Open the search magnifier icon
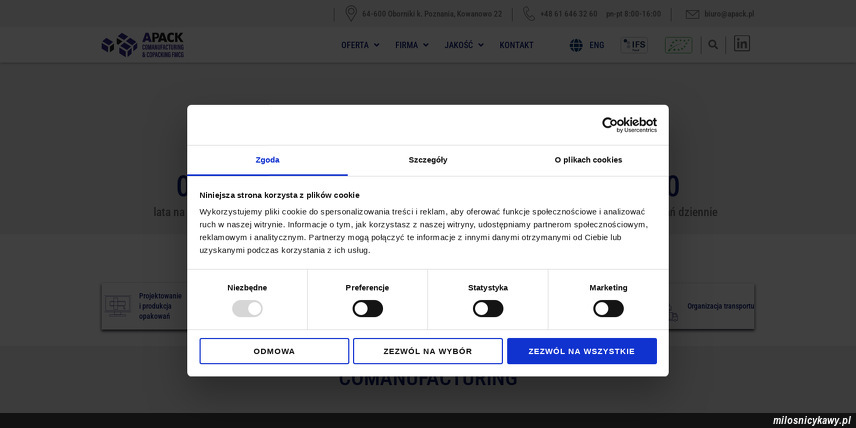Image resolution: width=856 pixels, height=428 pixels. pyautogui.click(x=713, y=45)
